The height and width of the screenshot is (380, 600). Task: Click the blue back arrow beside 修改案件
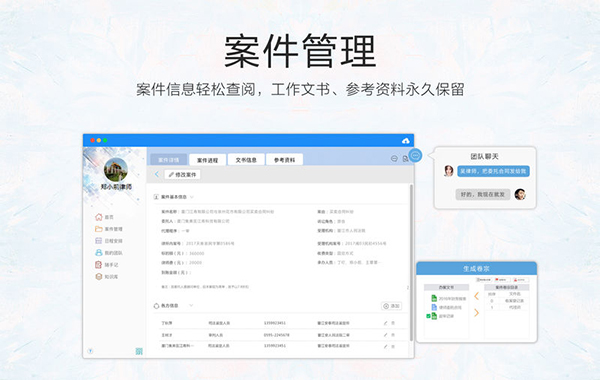157,175
